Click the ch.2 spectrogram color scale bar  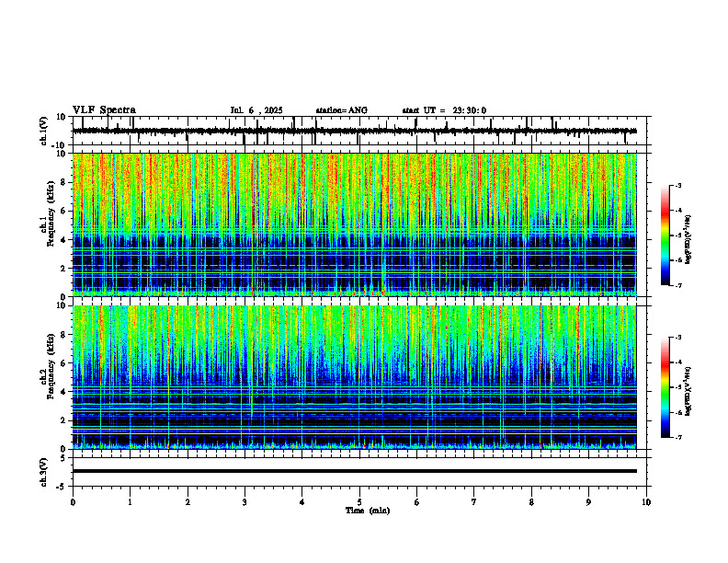tap(665, 387)
